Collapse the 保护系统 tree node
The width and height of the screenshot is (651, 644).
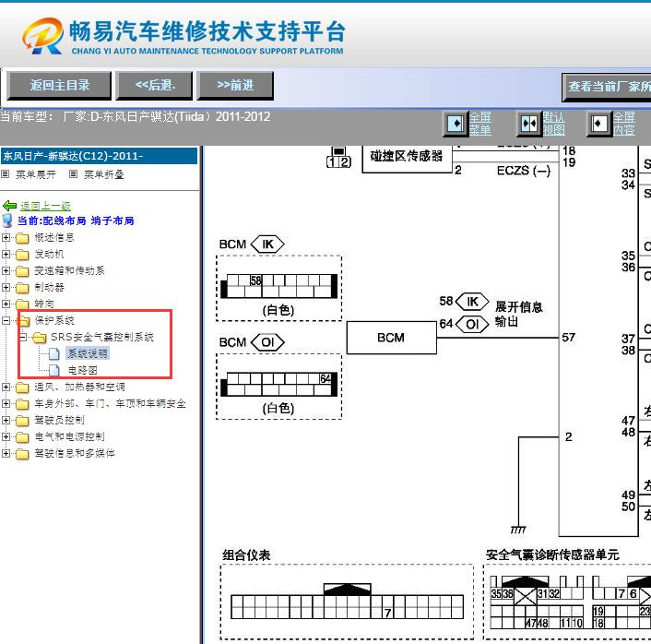(6, 321)
